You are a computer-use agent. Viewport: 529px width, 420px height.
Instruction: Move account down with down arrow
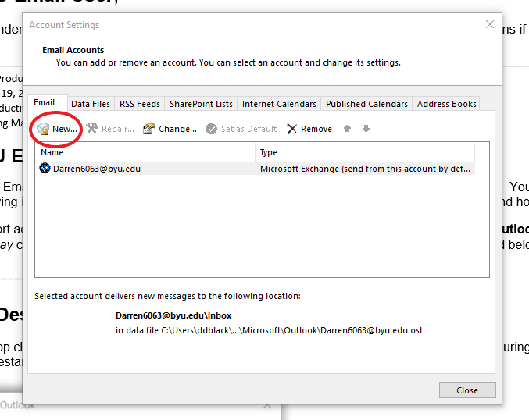click(366, 129)
